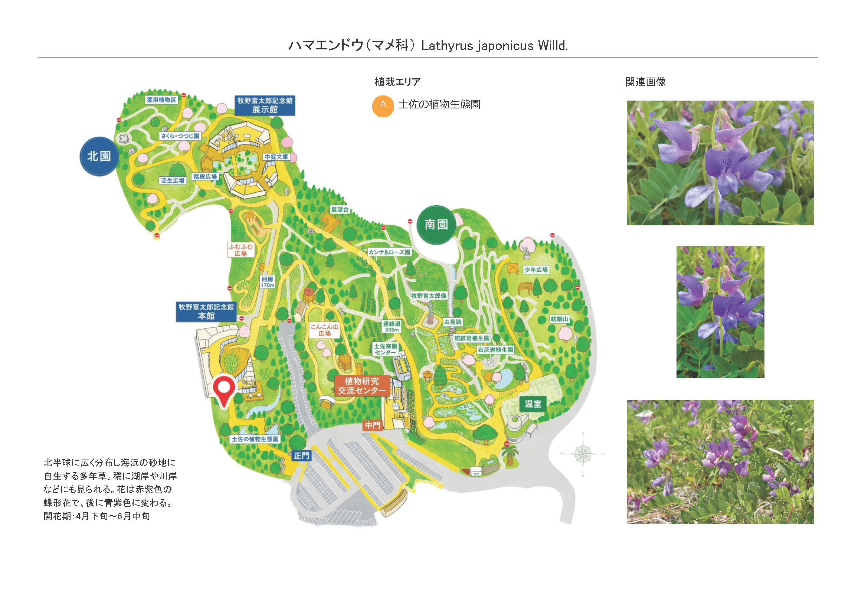This screenshot has height=614, width=868.
Task: Click the compass rose on map
Action: point(583,453)
